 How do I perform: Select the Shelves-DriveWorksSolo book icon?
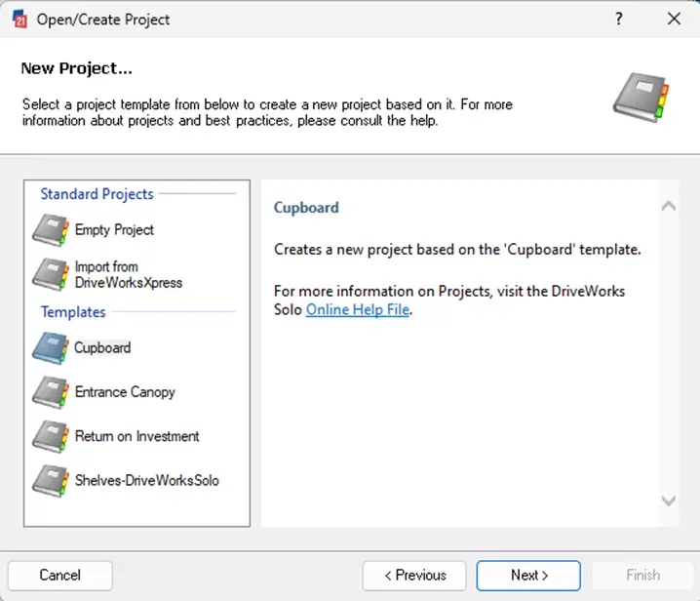point(51,481)
